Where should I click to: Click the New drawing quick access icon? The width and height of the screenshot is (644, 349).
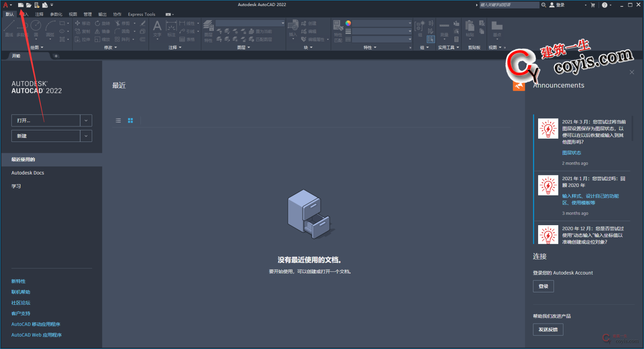coord(21,5)
